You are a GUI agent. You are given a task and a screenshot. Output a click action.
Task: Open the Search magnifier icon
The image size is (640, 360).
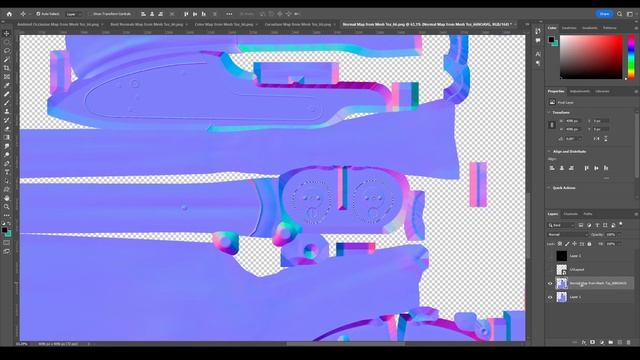[x=620, y=14]
